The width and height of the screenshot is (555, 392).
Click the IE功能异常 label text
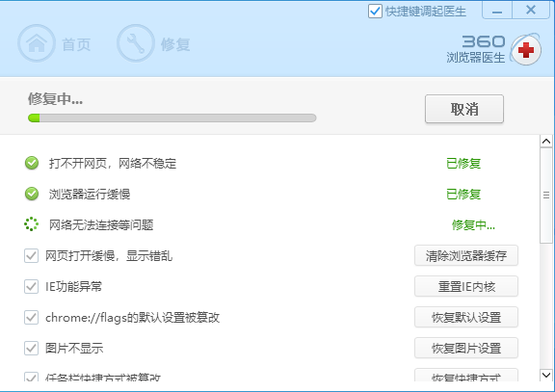[x=73, y=286]
